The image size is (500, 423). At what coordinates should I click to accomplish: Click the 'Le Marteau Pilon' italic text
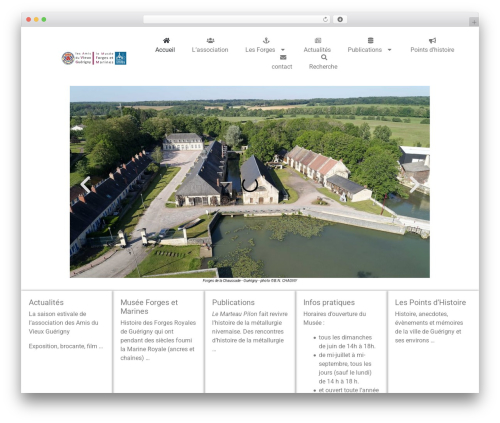click(x=234, y=314)
